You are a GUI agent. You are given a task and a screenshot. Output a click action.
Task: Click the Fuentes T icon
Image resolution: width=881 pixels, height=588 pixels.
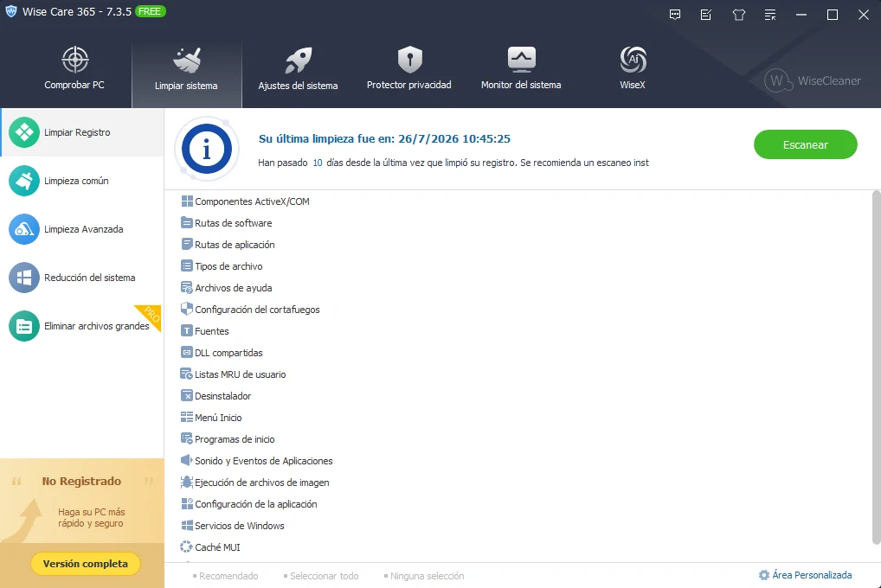187,331
